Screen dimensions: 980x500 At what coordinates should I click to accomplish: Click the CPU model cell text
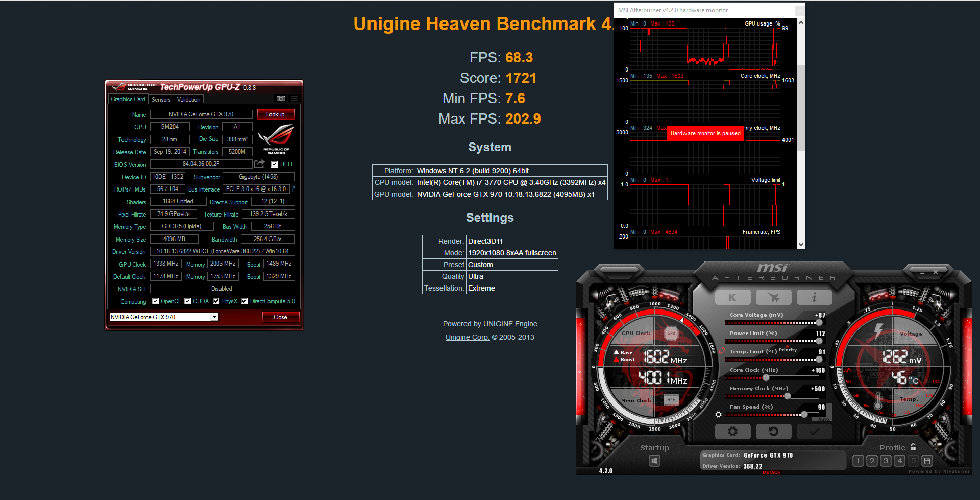511,182
